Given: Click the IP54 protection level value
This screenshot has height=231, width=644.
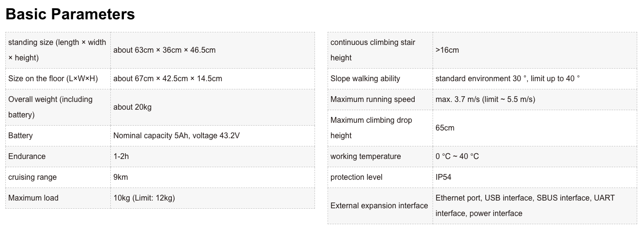Looking at the screenshot, I should pyautogui.click(x=443, y=177).
